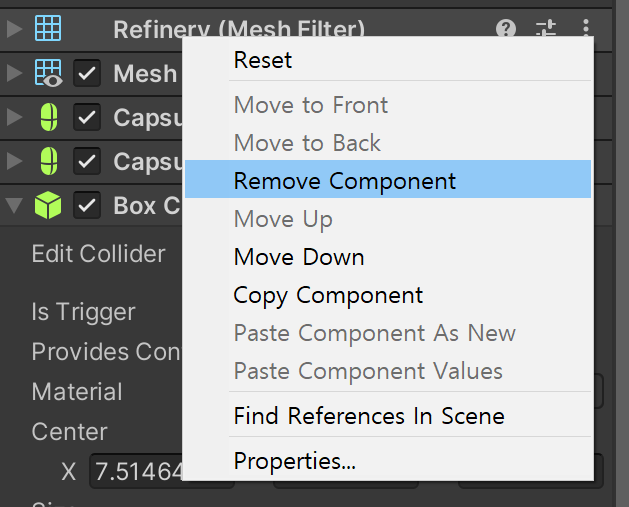Expand the second Capsule Collider foldout
The image size is (629, 507).
[14, 161]
